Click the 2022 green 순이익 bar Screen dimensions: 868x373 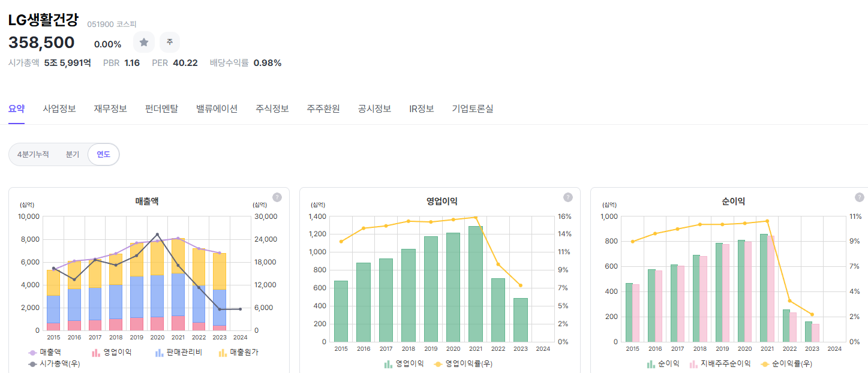pos(786,326)
